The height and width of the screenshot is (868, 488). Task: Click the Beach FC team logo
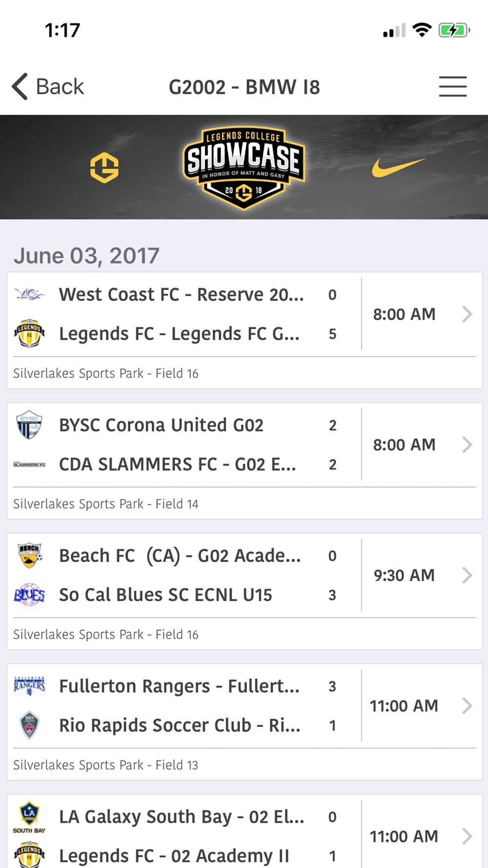[29, 556]
